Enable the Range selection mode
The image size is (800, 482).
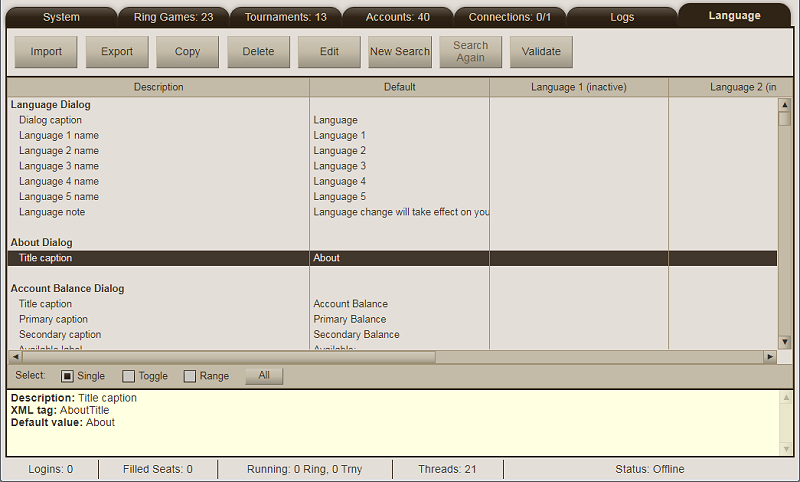pos(191,376)
